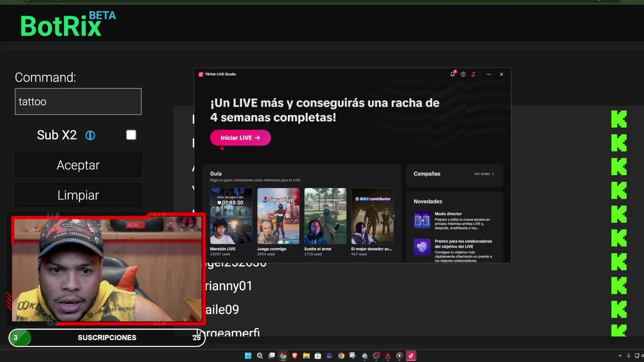
Task: Open the Juega conmigo guide thumbnail
Action: click(x=278, y=216)
